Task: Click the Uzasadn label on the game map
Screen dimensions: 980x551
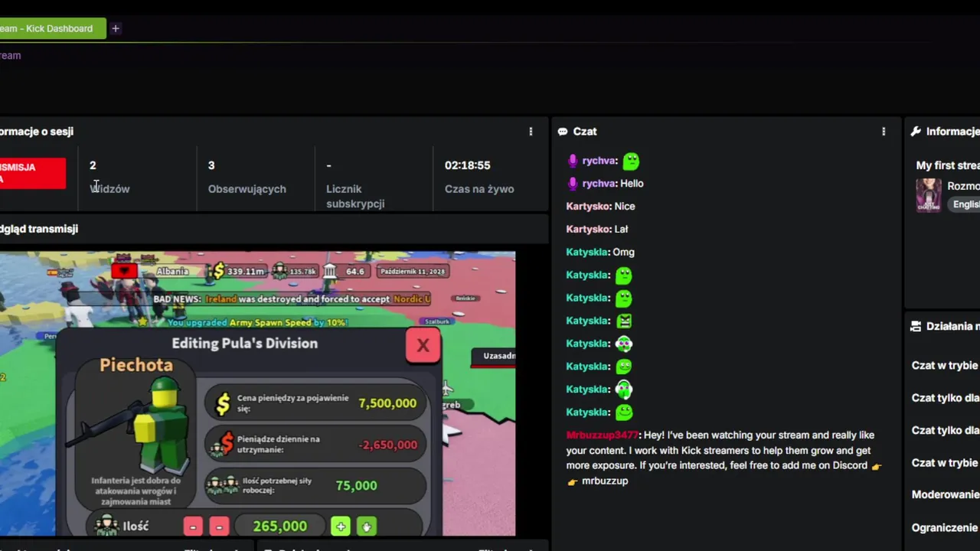Action: pyautogui.click(x=498, y=356)
